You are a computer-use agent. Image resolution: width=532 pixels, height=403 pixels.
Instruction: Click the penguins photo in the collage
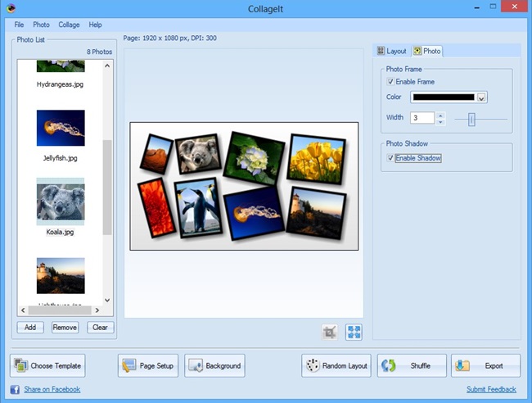(x=199, y=207)
